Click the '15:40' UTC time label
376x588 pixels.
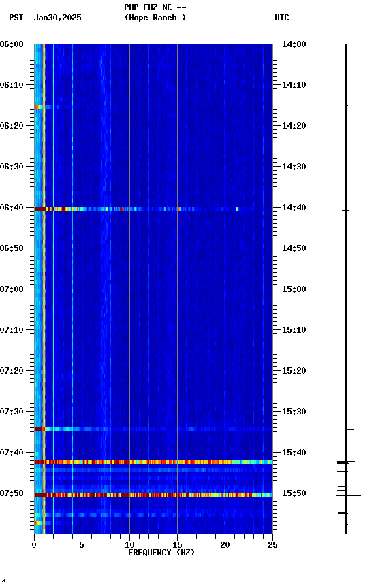294,453
